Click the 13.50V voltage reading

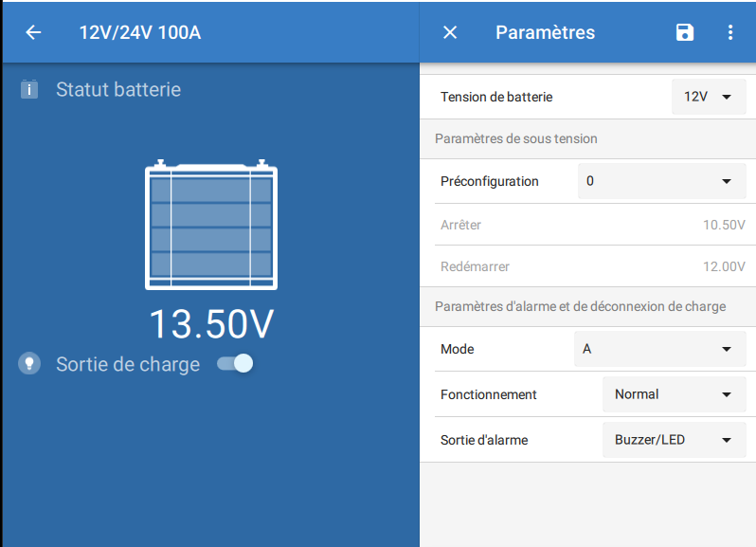pos(211,324)
